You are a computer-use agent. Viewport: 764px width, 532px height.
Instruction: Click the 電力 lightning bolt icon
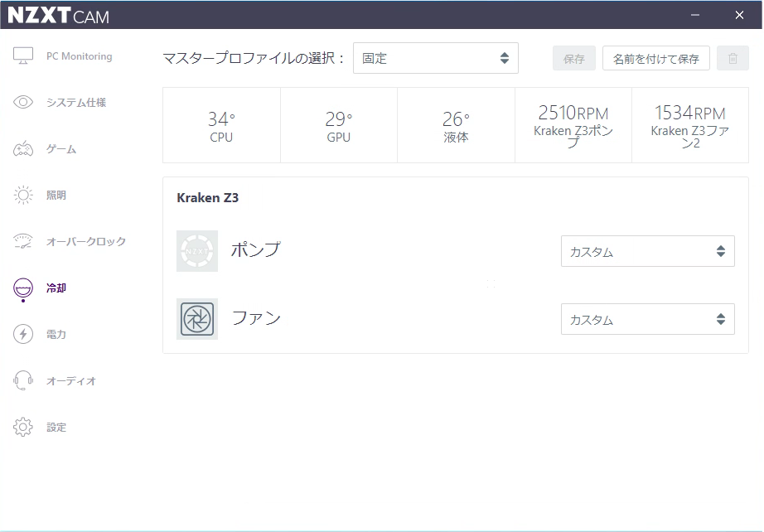coord(23,334)
